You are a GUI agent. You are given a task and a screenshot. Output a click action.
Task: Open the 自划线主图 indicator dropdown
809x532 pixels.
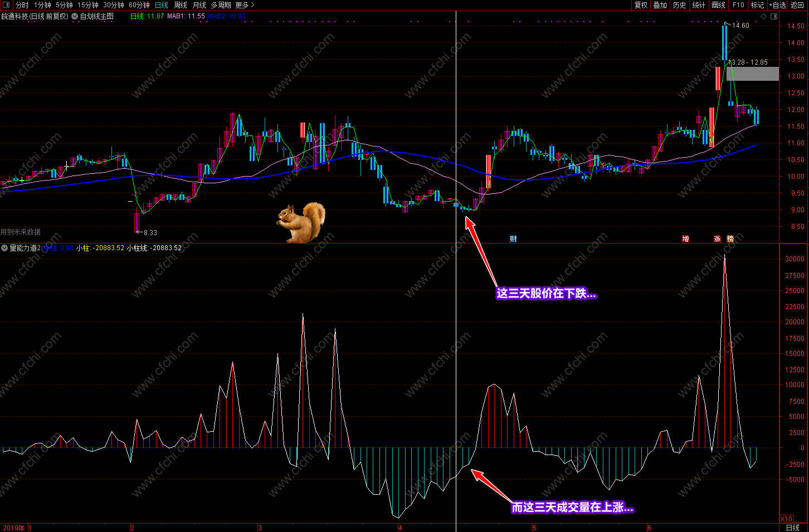point(75,17)
